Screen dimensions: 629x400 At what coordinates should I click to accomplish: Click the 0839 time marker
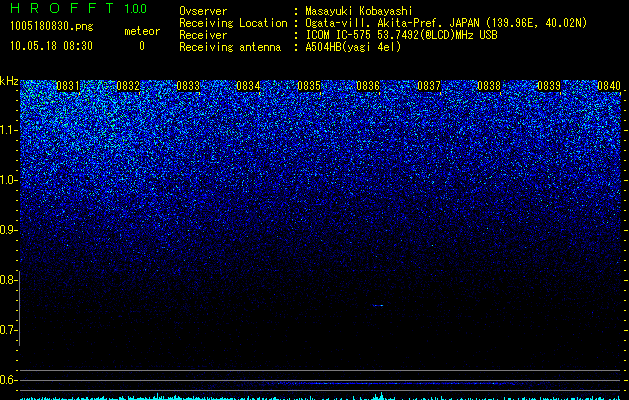point(549,86)
